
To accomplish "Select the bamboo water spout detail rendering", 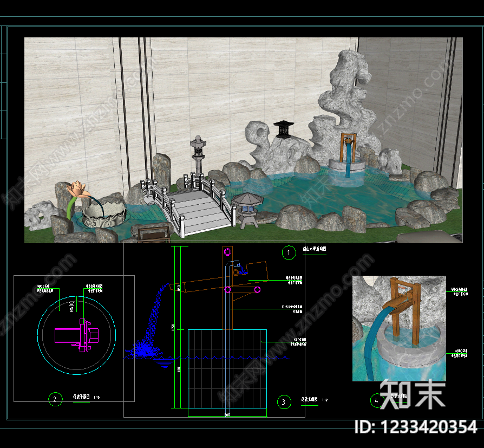I will coord(399,328).
